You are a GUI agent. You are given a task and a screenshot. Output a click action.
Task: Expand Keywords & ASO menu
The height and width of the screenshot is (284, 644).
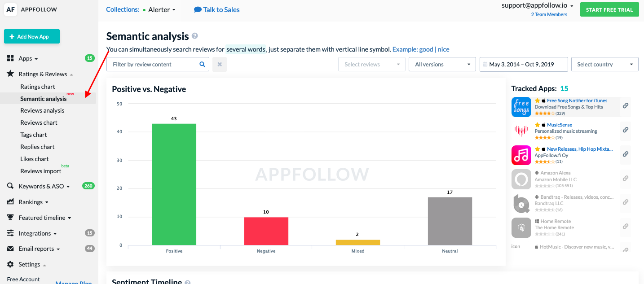click(x=44, y=186)
